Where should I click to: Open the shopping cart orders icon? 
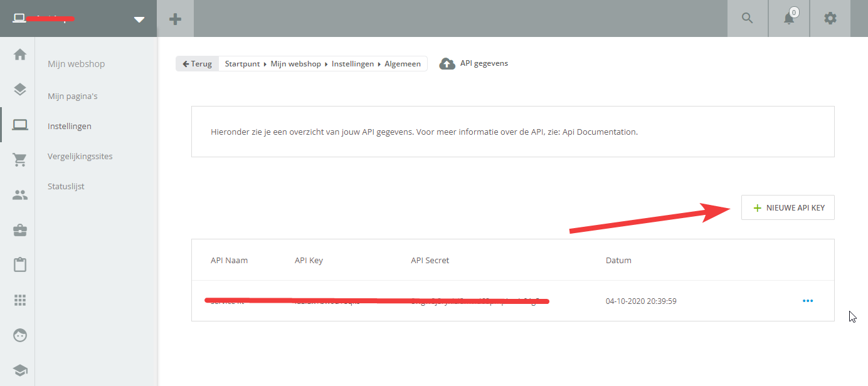coord(20,160)
